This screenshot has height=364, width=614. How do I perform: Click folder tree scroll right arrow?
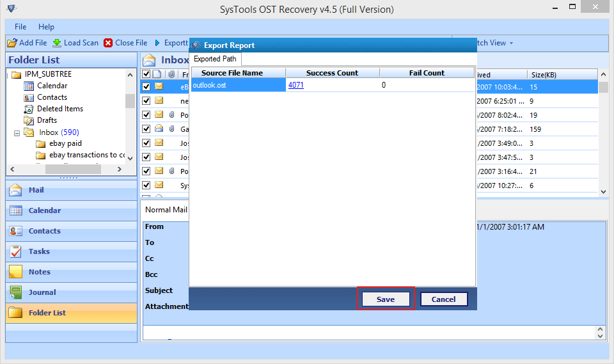coord(120,170)
